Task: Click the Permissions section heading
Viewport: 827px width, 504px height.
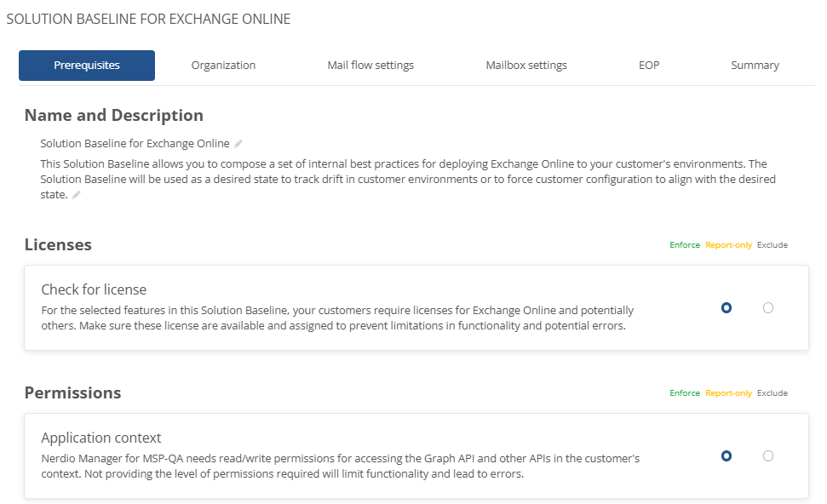Action: click(x=72, y=392)
